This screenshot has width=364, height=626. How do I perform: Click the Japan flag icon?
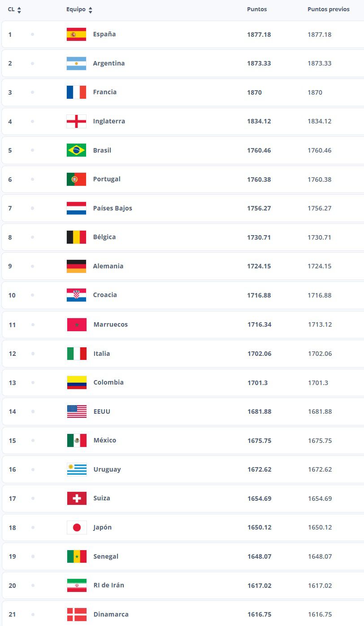[x=76, y=527]
